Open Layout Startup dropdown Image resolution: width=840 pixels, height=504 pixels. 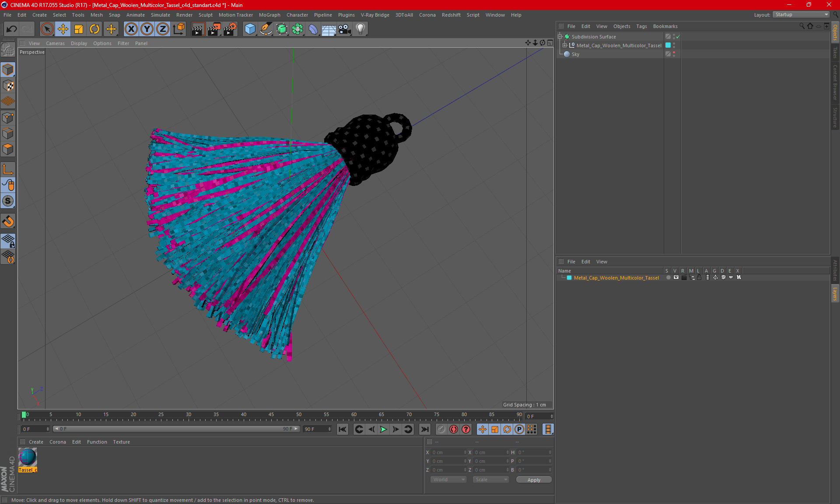[801, 15]
